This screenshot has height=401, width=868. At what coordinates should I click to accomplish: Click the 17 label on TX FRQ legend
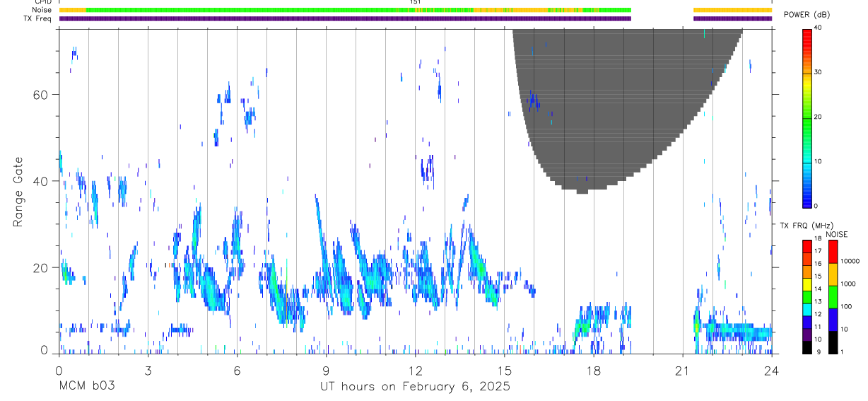point(818,251)
